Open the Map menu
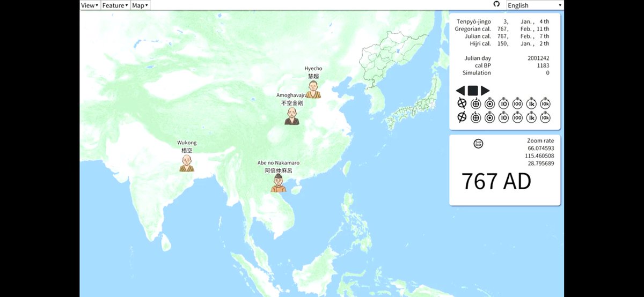Viewport: 644px width, 297px height. [x=140, y=5]
